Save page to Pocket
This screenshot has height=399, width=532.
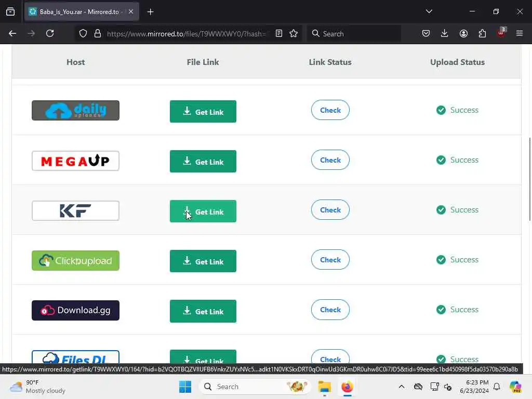click(426, 34)
